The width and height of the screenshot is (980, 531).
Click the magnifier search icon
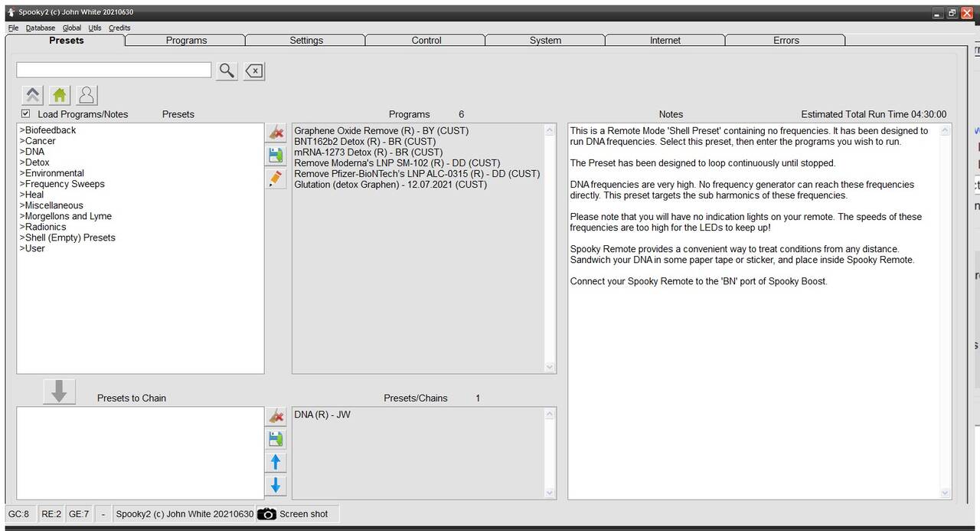(x=227, y=70)
